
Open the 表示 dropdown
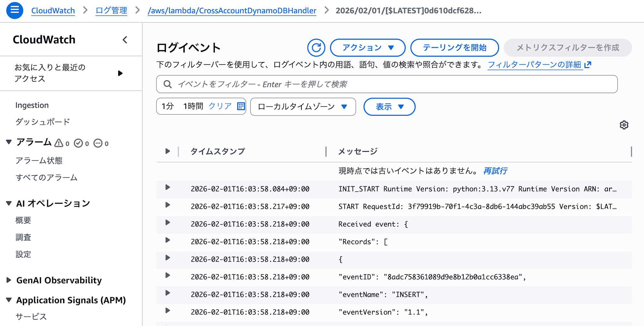389,107
